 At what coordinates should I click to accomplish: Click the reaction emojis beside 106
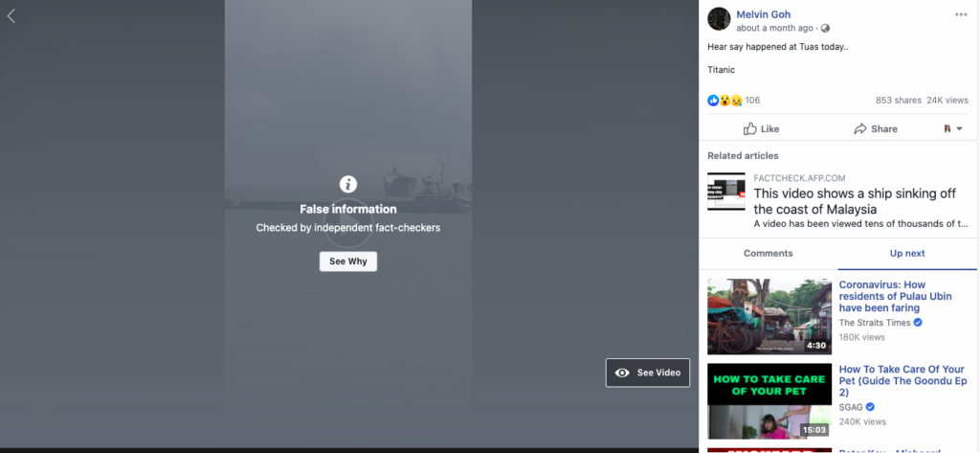click(x=724, y=101)
